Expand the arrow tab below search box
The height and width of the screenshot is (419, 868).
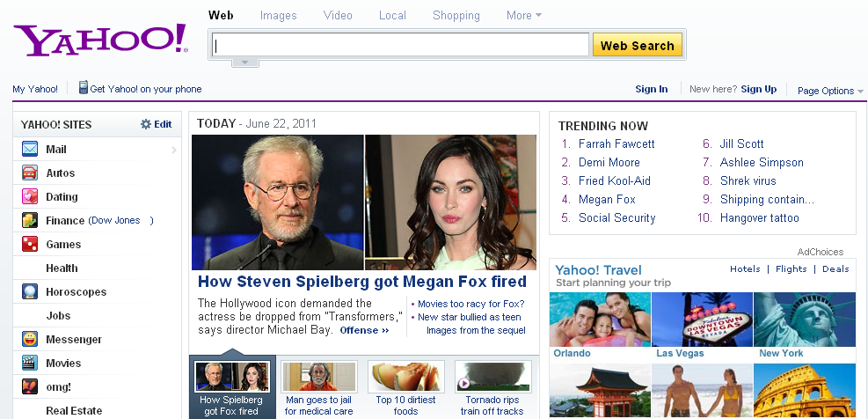click(244, 62)
